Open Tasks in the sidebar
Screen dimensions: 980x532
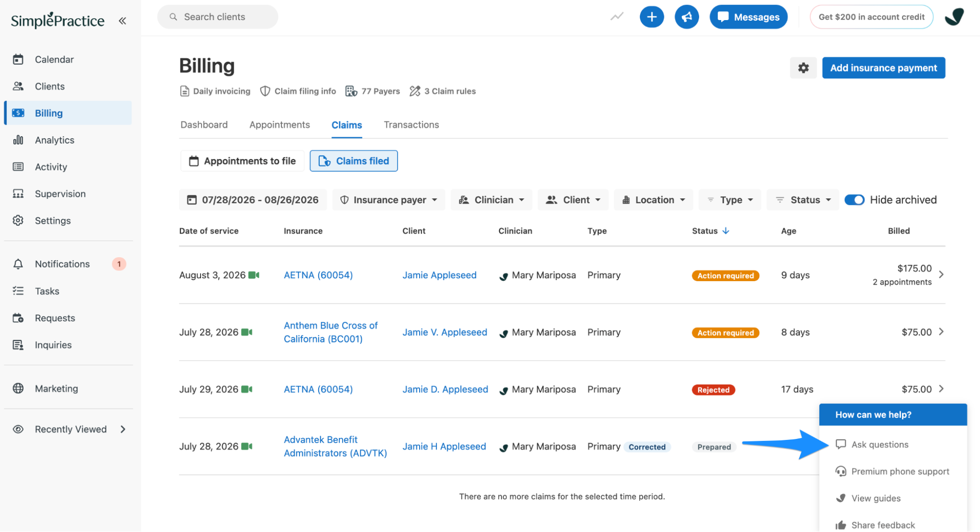tap(47, 291)
